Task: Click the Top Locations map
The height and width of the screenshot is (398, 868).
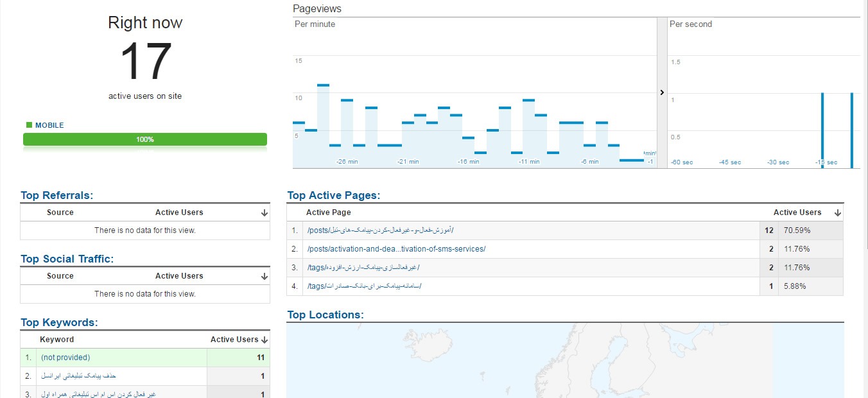Action: point(565,359)
